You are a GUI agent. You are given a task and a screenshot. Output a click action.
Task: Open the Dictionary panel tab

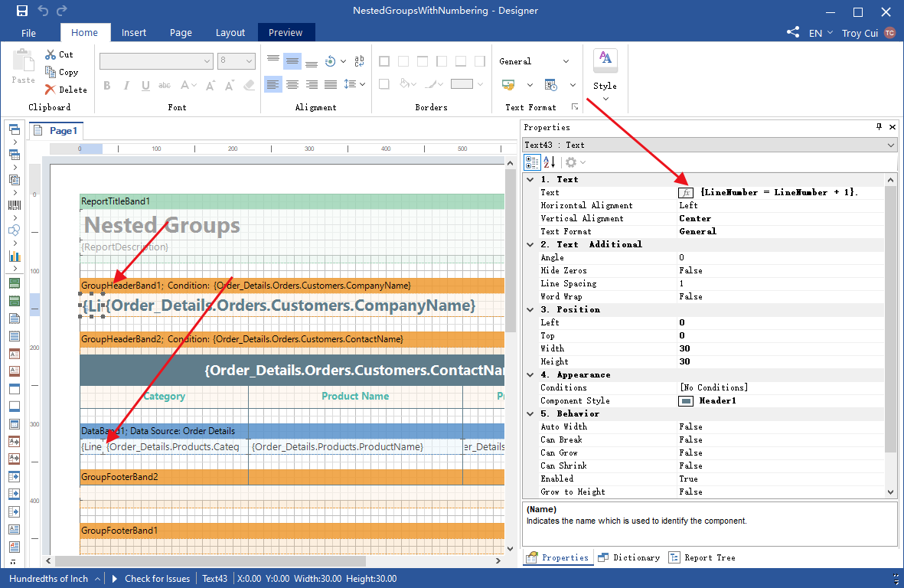[x=629, y=557]
